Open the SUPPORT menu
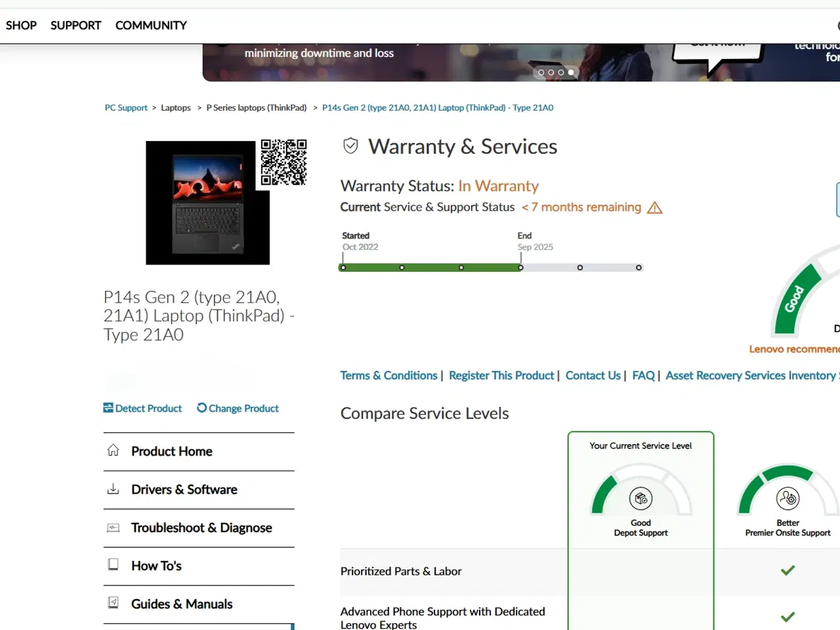 75,26
